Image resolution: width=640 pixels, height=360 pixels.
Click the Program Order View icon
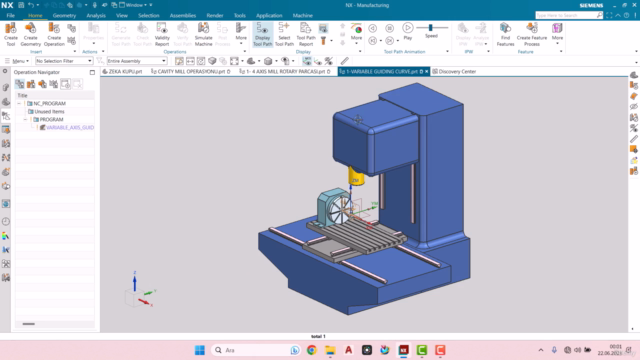(x=20, y=84)
